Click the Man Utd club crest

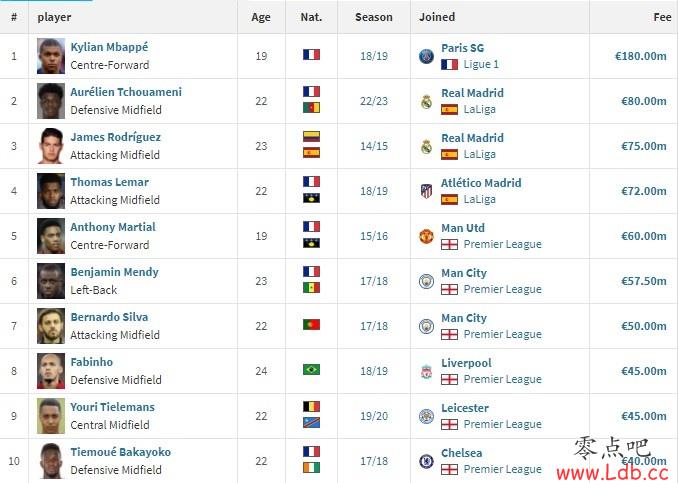[x=426, y=236]
